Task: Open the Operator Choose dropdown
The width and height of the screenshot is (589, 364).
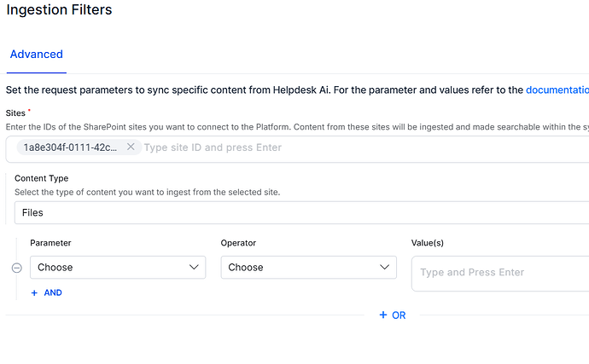Action: click(308, 267)
